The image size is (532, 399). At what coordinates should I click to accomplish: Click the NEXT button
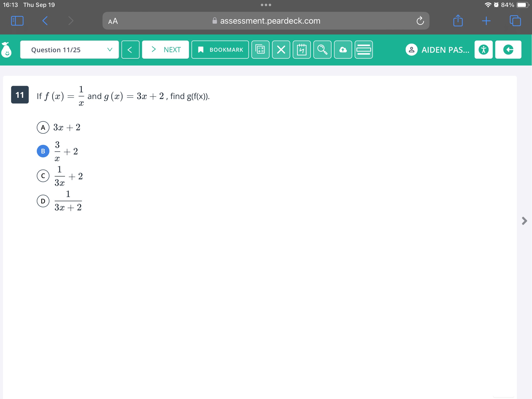click(166, 50)
